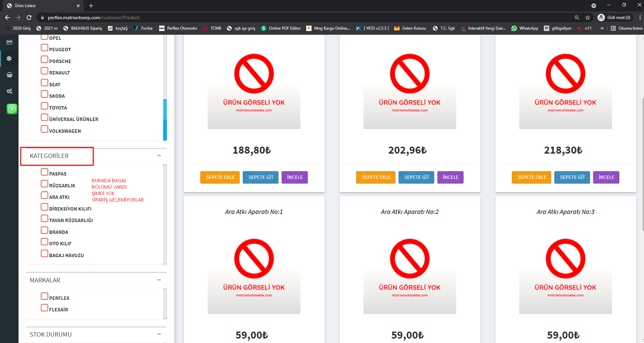644x343 pixels.
Task: Open the snowflake sidebar menu icon
Action: click(x=9, y=59)
